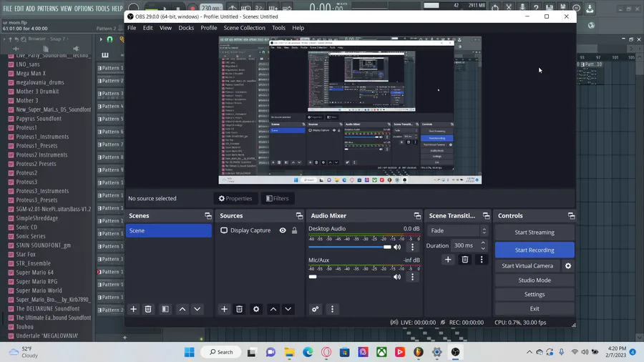
Task: Decrease transition duration with down arrow
Action: (x=483, y=248)
